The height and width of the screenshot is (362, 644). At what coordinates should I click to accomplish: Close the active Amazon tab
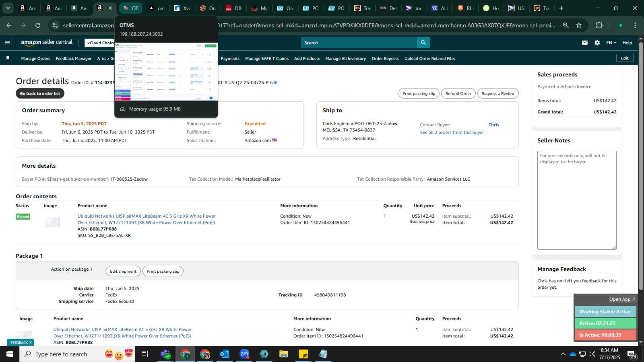click(x=110, y=8)
